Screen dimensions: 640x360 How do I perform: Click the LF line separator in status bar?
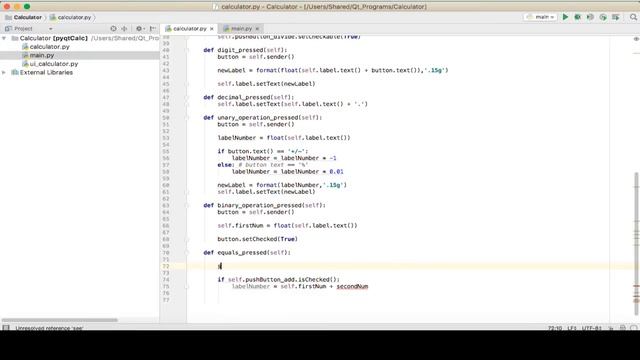point(572,328)
